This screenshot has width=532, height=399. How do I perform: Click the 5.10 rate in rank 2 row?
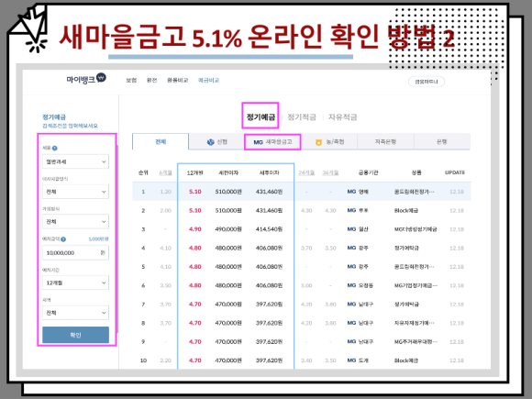coord(195,210)
